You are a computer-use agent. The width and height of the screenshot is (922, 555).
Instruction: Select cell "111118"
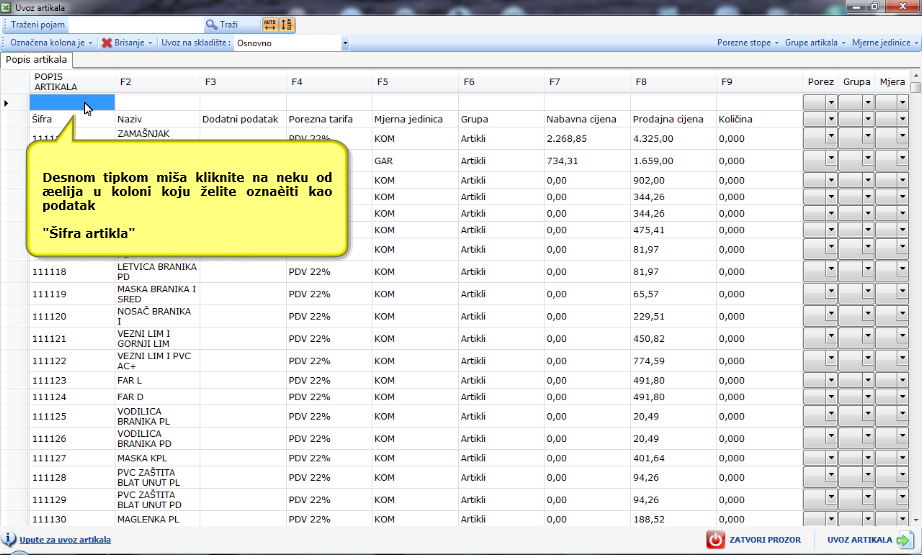tap(72, 272)
